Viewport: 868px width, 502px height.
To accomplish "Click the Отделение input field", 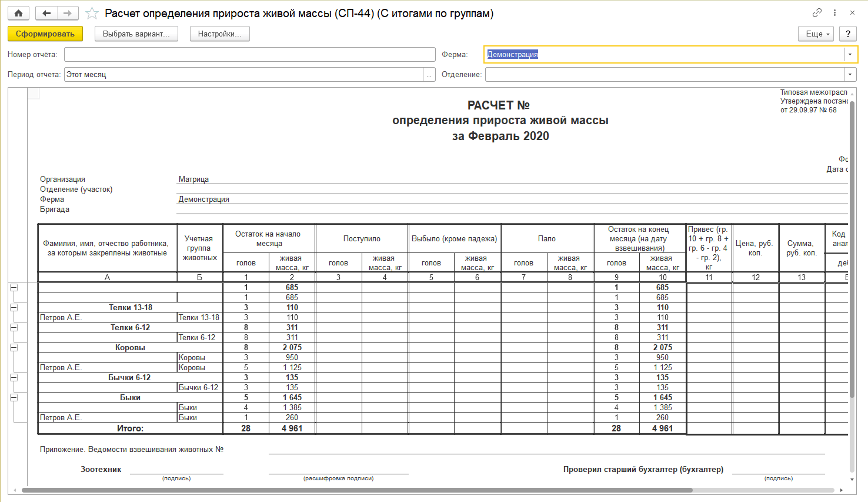I will point(665,74).
